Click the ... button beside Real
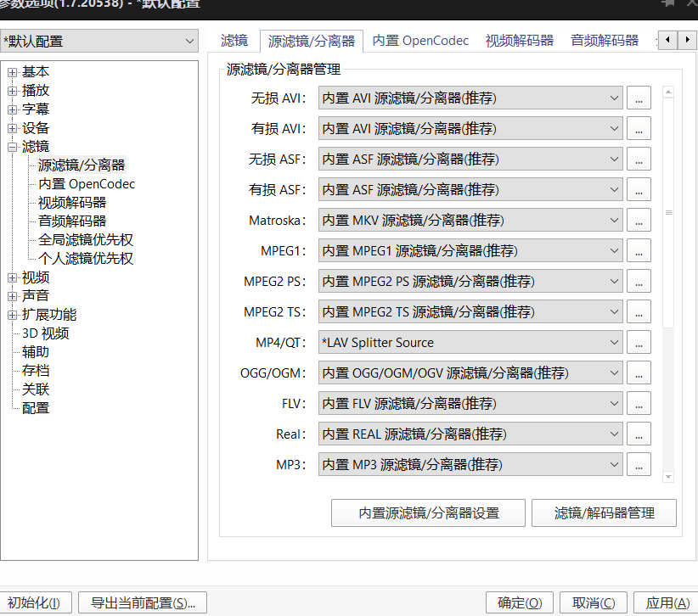Screen dimensions: 698x616 pos(639,434)
